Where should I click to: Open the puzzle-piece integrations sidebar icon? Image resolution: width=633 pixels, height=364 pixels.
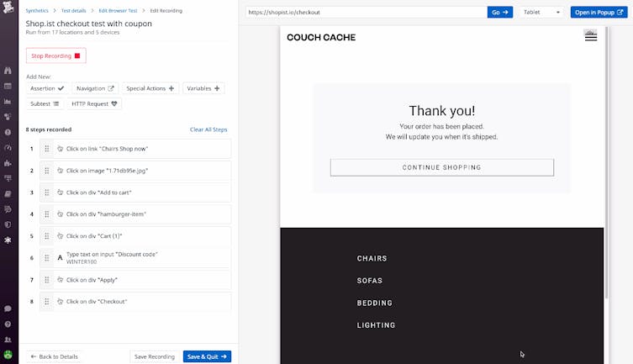click(x=8, y=163)
